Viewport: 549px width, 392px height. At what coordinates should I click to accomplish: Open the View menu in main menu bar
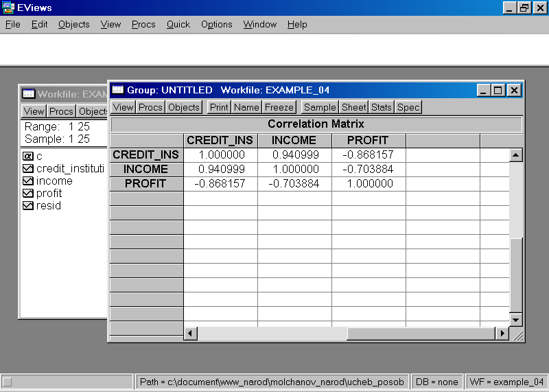pos(110,24)
